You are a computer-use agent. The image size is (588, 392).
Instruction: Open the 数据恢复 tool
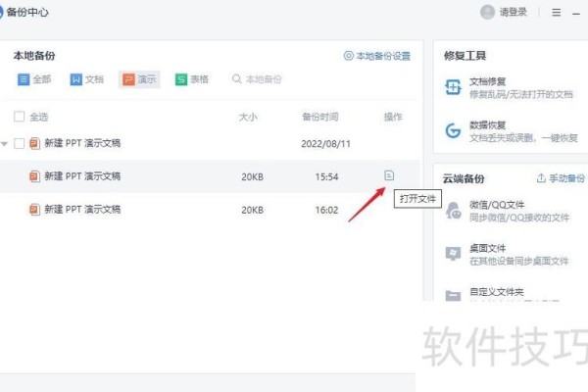click(x=511, y=131)
